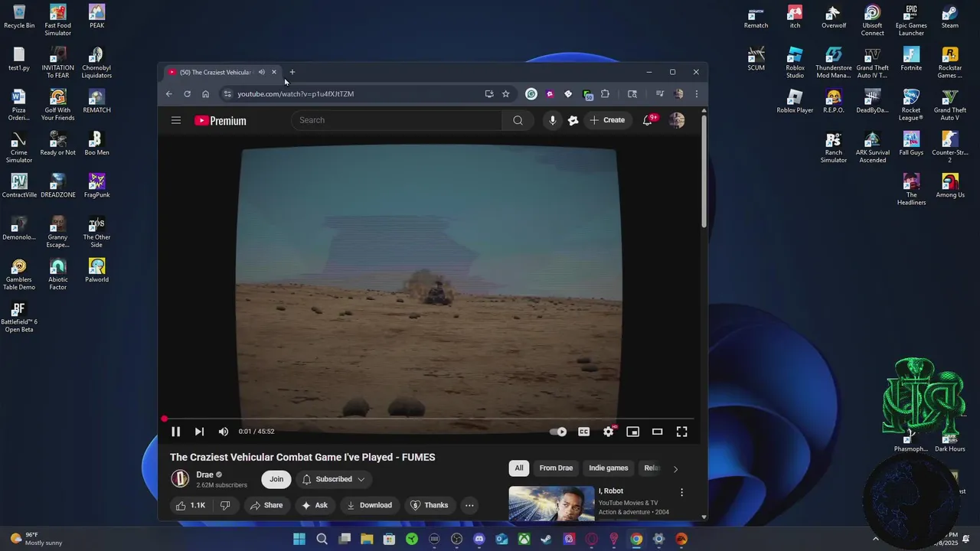Open the YouTube account avatar menu

pos(677,120)
